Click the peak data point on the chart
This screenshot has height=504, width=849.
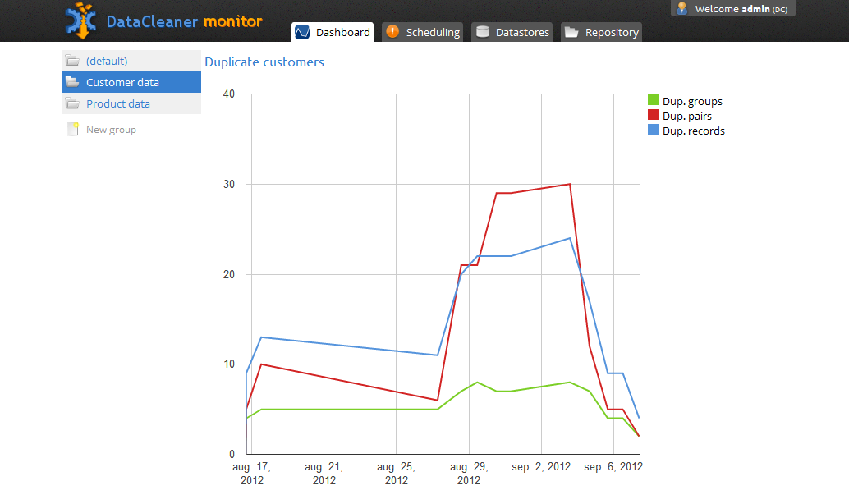(x=568, y=184)
